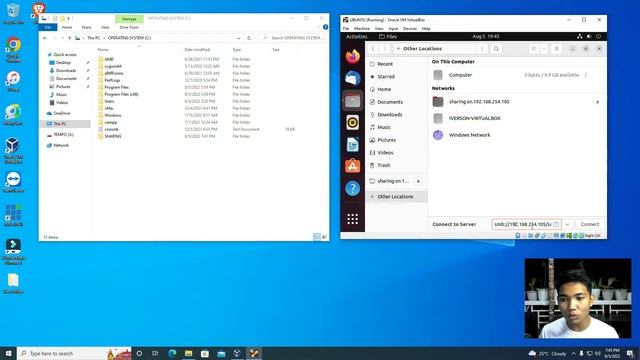
Task: Eject the sharing mount in the Files sidebar
Action: tap(418, 181)
